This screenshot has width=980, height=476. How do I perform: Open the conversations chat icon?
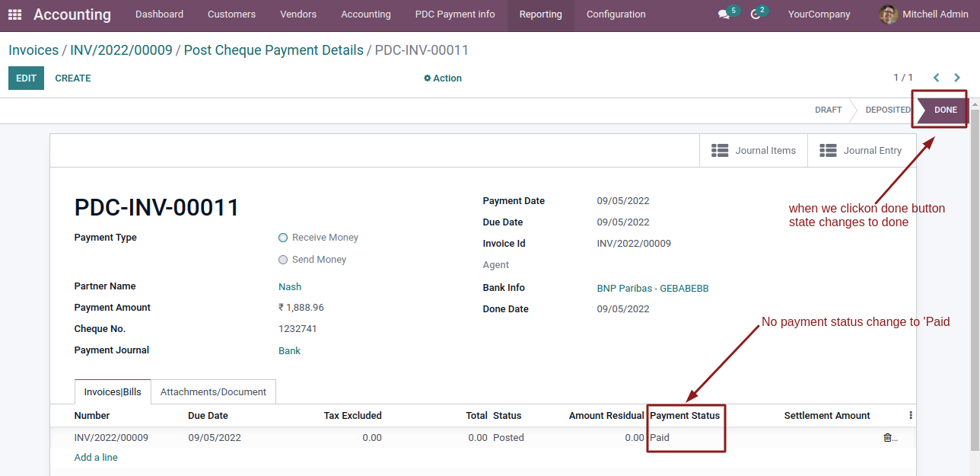click(x=724, y=14)
